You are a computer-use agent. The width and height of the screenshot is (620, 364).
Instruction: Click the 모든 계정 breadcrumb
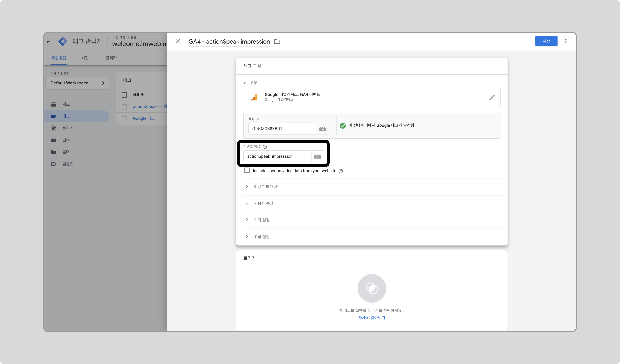(119, 37)
